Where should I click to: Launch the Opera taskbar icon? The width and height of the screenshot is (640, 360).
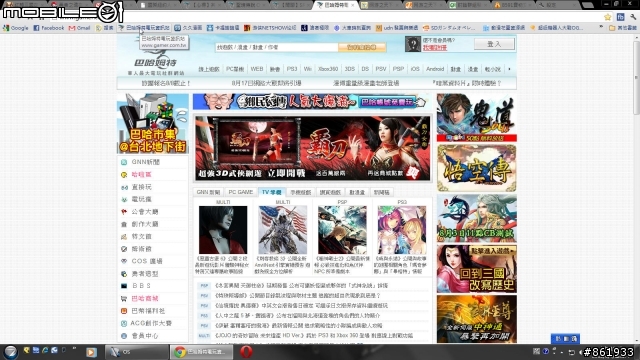pos(246,352)
